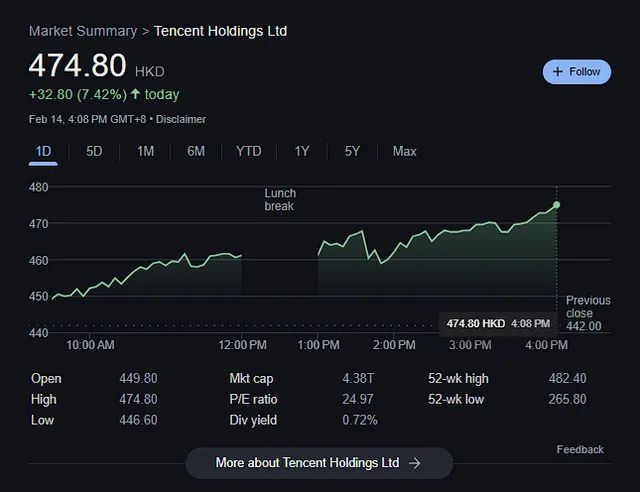
Task: Click the green dot chart marker
Action: (x=556, y=205)
